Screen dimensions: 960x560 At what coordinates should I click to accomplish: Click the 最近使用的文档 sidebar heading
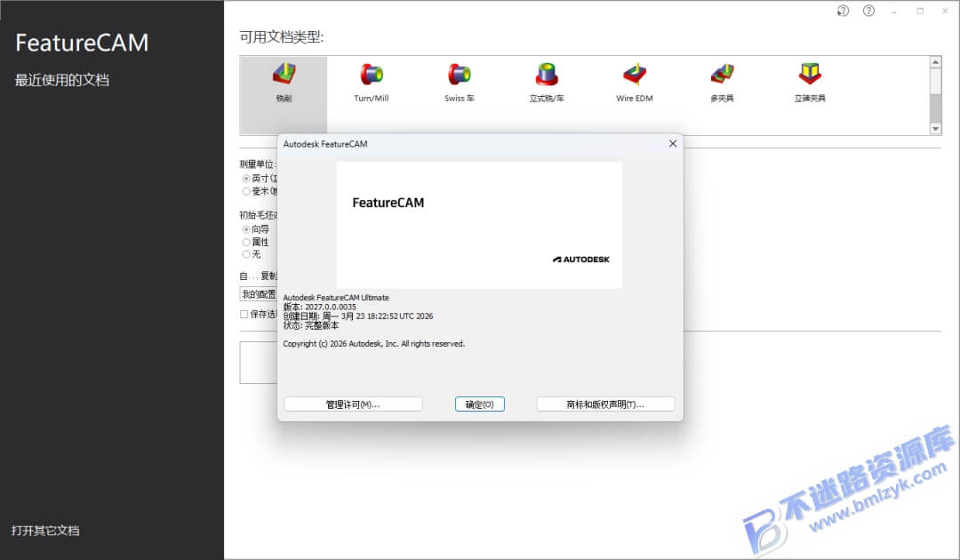pyautogui.click(x=62, y=80)
